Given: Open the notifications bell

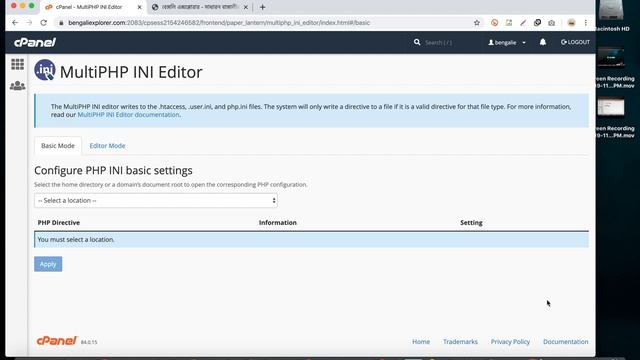Looking at the screenshot, I should coord(543,42).
